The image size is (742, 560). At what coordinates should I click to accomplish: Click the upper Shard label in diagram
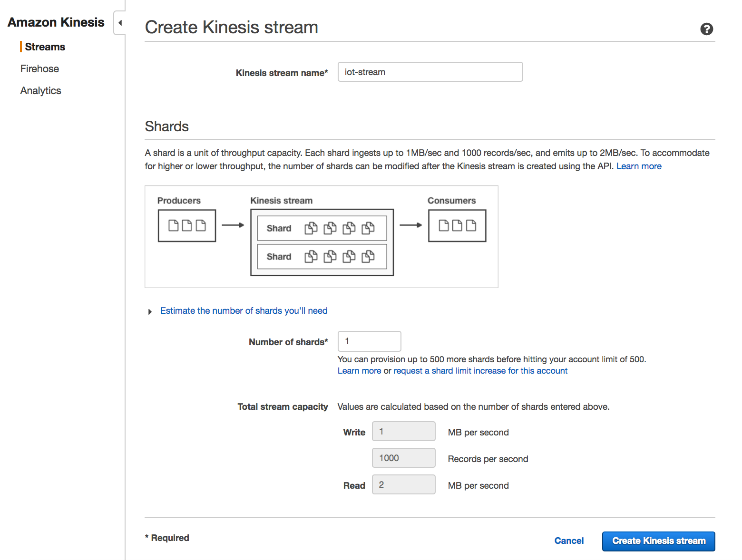[279, 228]
